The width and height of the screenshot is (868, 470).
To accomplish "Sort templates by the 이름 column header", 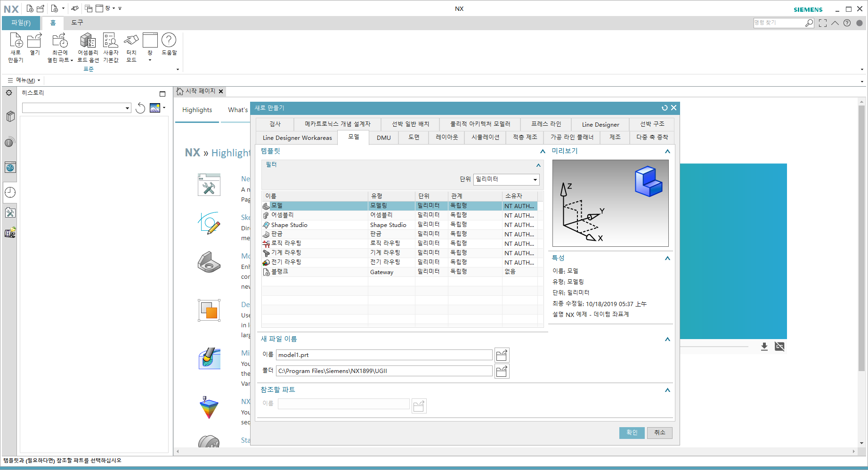I will coord(315,196).
